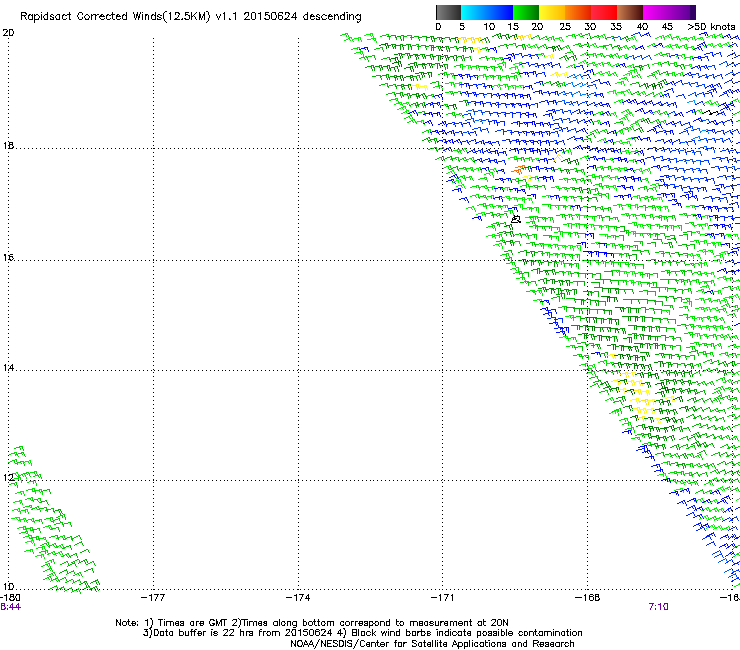This screenshot has width=740, height=650.
Task: Click the latitude label 12
Action: click(x=8, y=478)
